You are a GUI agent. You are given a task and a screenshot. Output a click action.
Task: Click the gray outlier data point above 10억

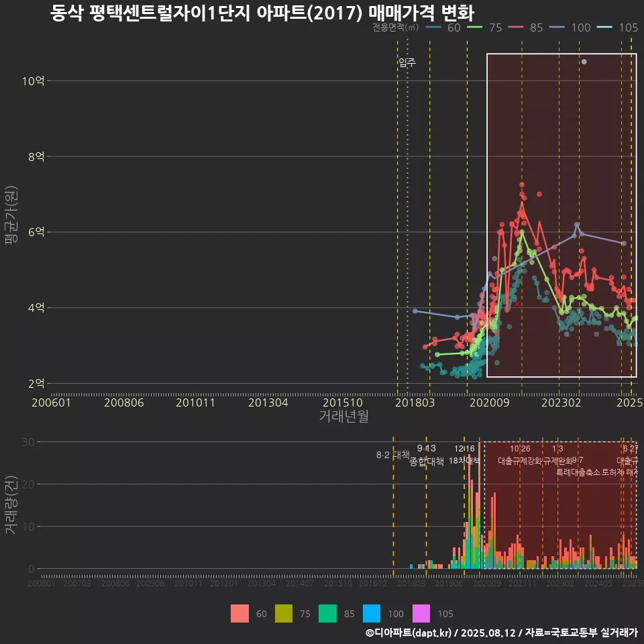click(584, 62)
